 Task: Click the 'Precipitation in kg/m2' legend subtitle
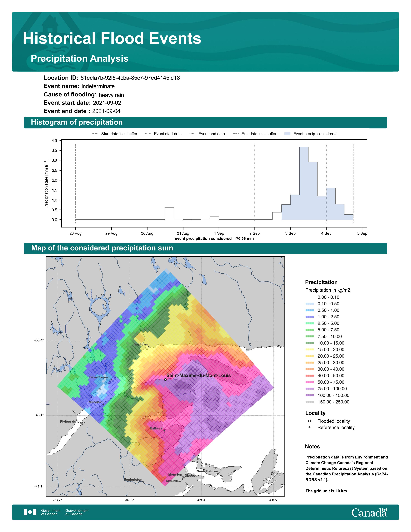pos(328,290)
